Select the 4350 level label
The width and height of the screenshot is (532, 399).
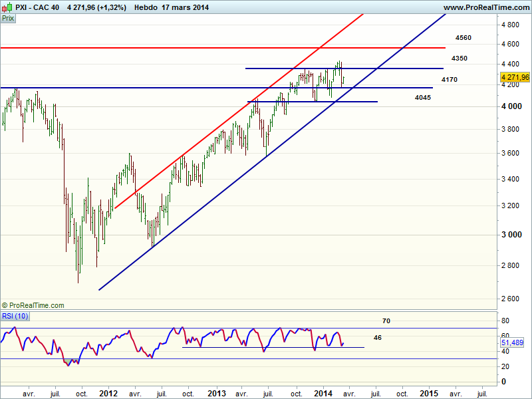[459, 59]
